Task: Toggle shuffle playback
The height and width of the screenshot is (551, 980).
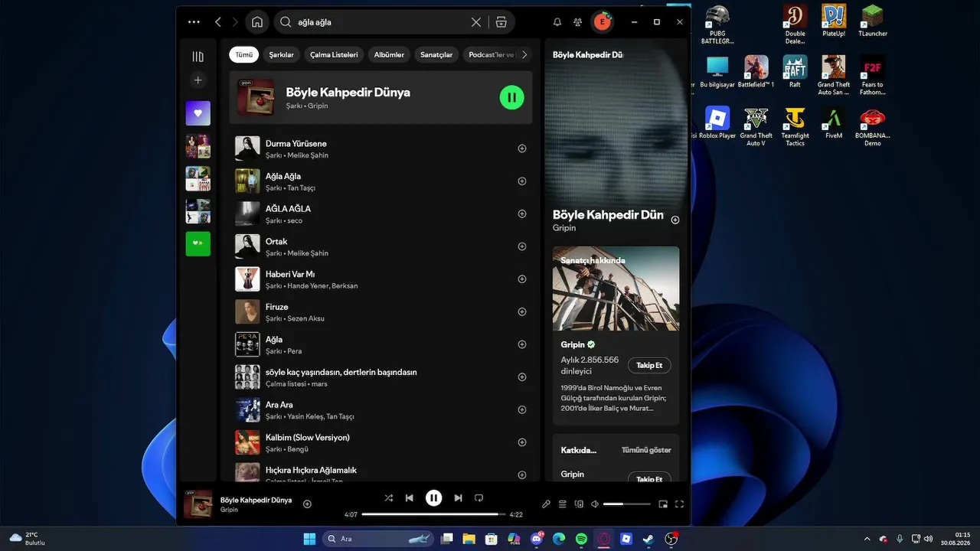Action: 388,498
